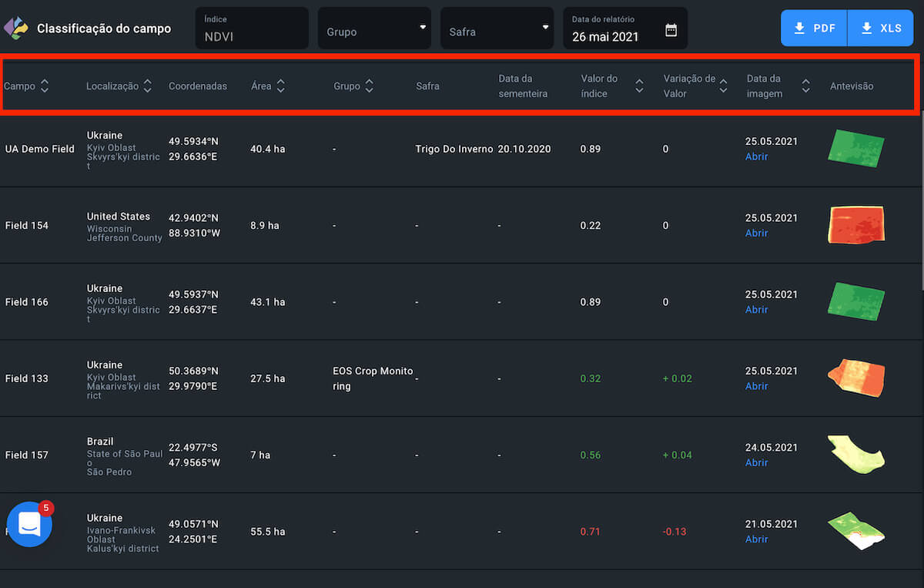The image size is (924, 588).
Task: Sort by Localização column arrows
Action: 147,86
